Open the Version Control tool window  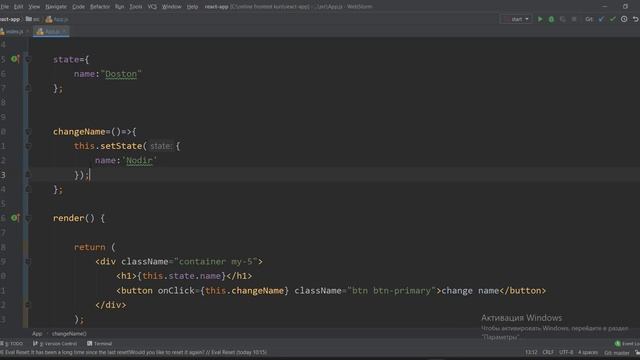coord(55,344)
